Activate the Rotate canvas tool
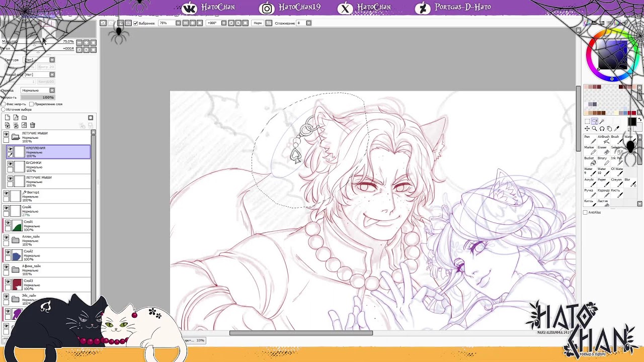 pyautogui.click(x=602, y=129)
